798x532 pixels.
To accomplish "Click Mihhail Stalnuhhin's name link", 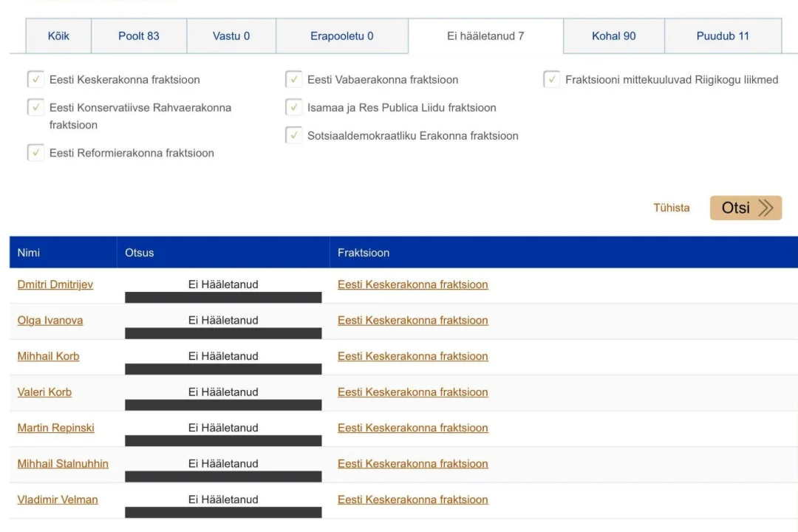I will point(63,464).
